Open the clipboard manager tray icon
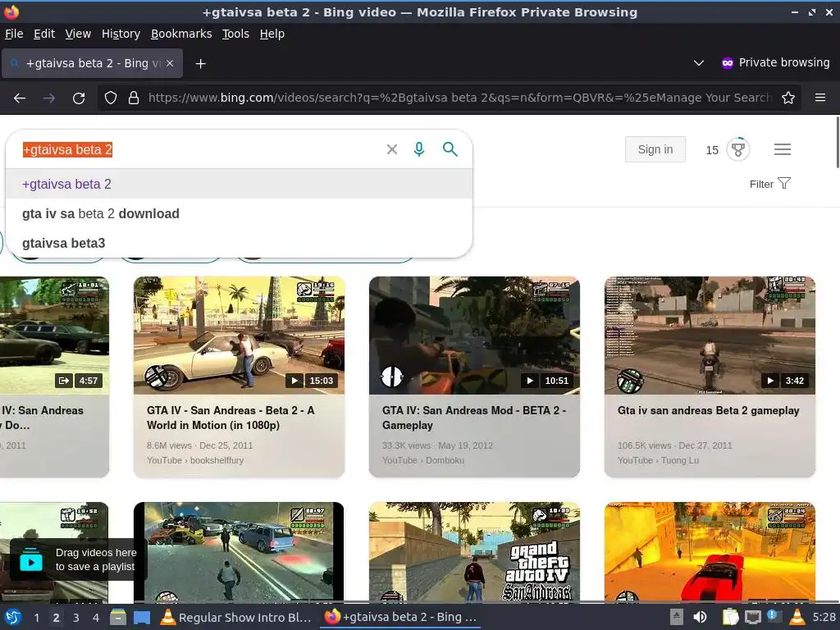The image size is (840, 630). (x=729, y=617)
